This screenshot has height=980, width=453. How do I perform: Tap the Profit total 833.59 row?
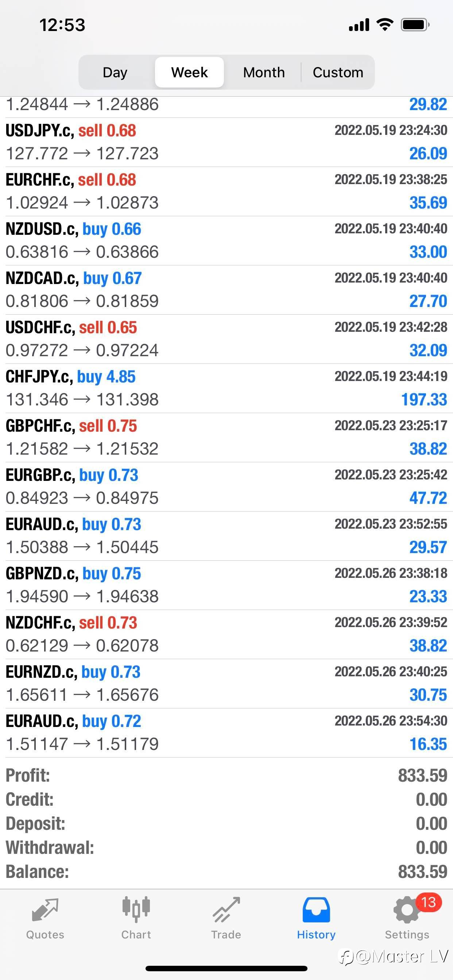226,775
